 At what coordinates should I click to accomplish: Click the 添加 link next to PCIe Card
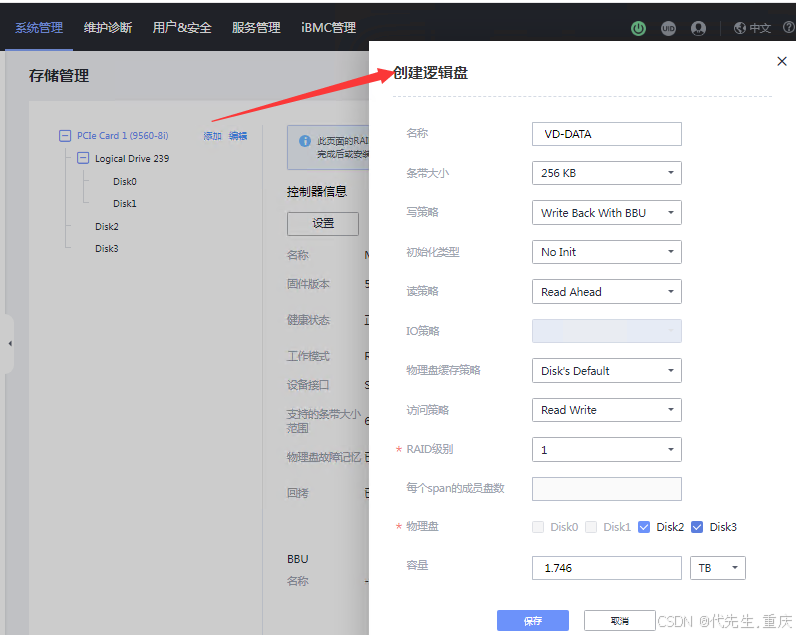coord(212,136)
